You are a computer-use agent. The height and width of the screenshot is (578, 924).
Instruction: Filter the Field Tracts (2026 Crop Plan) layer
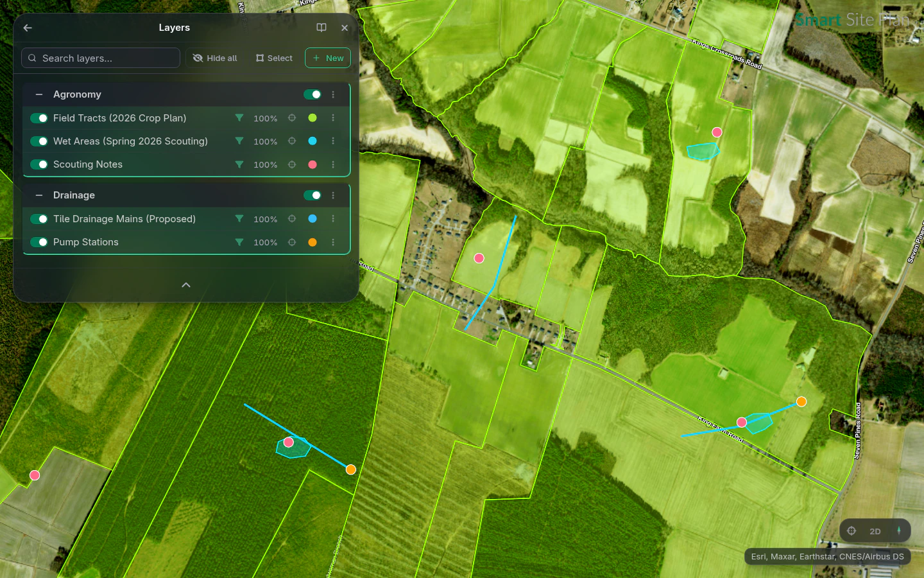point(239,118)
